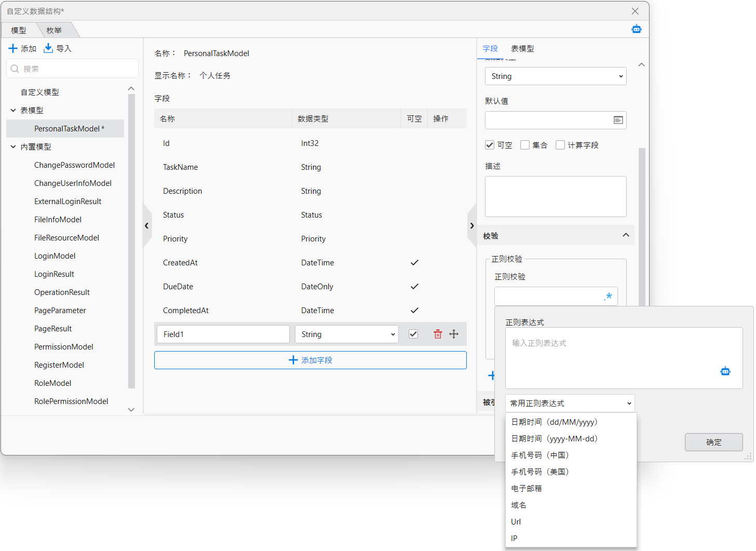The image size is (756, 551).
Task: Collapse the left panel with the arrow handle
Action: click(x=147, y=225)
